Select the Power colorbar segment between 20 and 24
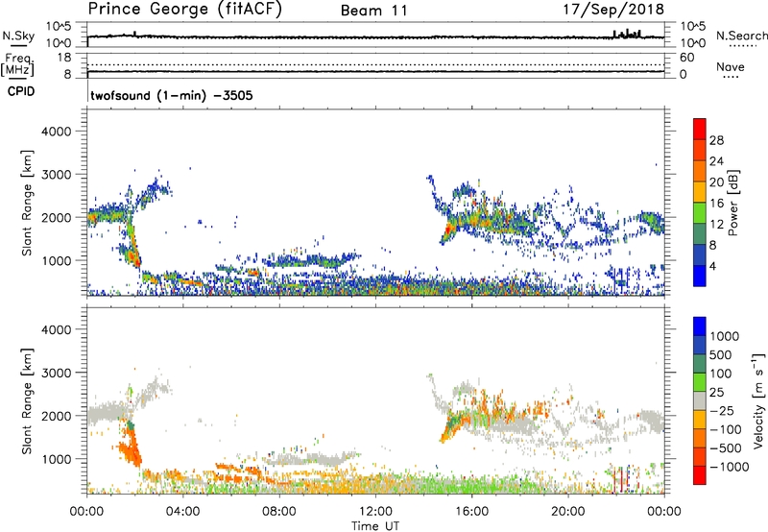 pyautogui.click(x=700, y=171)
